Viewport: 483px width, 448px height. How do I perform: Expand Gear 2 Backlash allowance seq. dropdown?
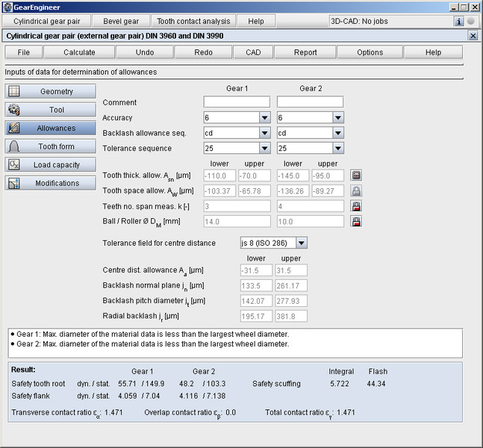click(338, 133)
